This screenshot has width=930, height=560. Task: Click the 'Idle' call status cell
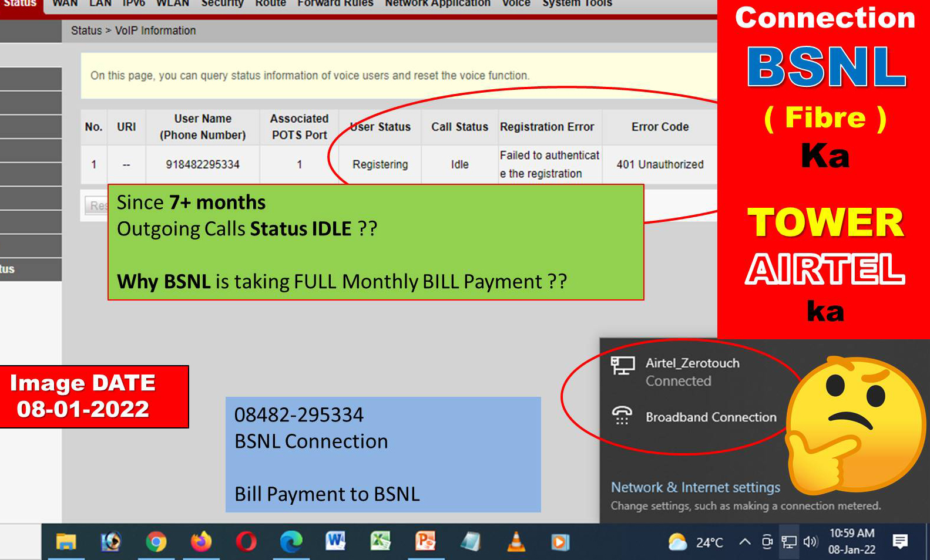[460, 164]
